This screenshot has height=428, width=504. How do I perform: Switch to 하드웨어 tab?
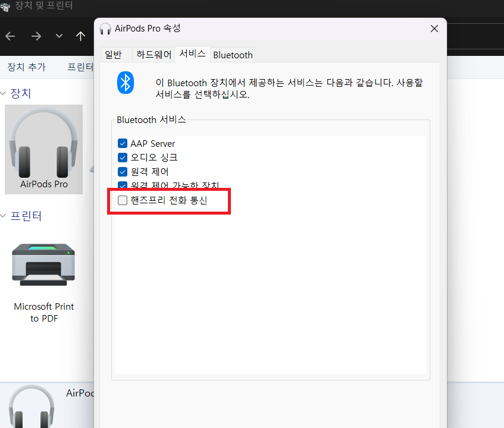click(154, 55)
